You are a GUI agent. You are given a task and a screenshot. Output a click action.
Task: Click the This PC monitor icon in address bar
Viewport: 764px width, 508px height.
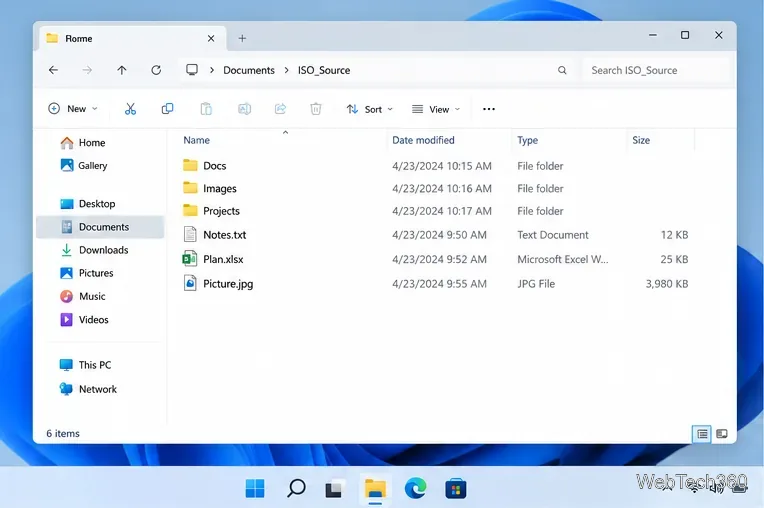(x=192, y=70)
